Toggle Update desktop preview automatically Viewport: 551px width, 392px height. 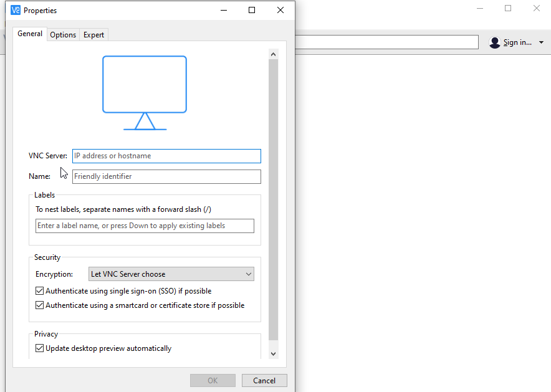tap(40, 348)
